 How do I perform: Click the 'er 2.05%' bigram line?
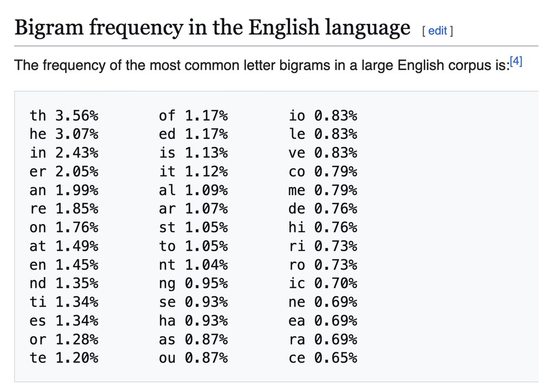point(64,172)
